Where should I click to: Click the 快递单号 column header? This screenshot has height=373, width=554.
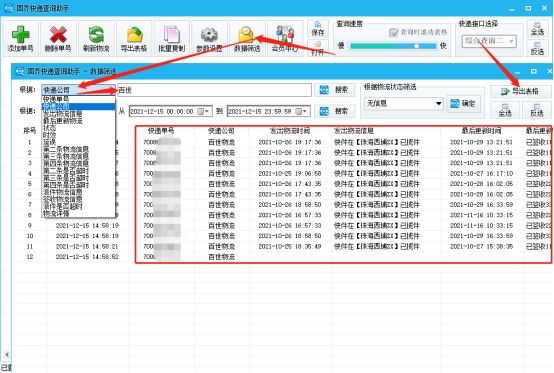pos(161,131)
